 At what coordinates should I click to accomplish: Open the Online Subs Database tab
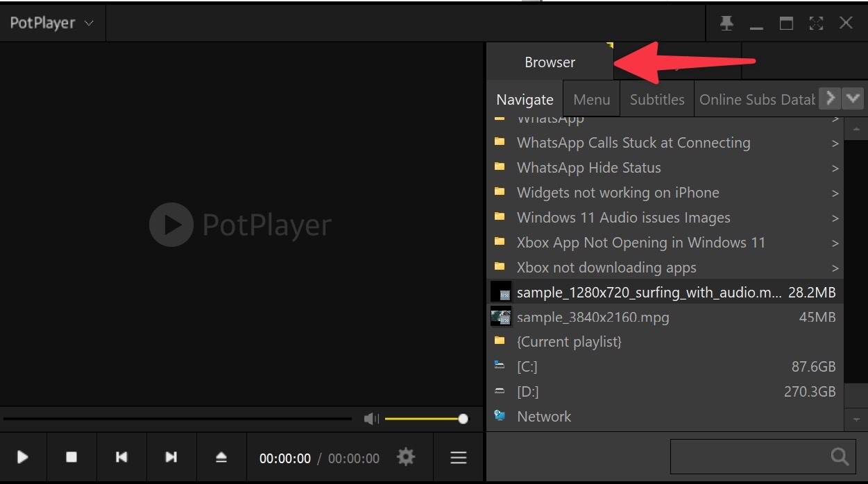[x=757, y=100]
